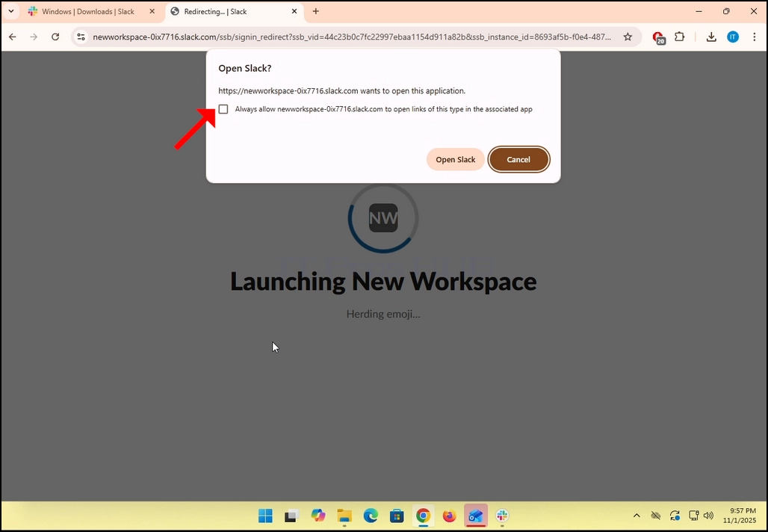Open Task View on taskbar
The width and height of the screenshot is (768, 532).
(x=292, y=516)
